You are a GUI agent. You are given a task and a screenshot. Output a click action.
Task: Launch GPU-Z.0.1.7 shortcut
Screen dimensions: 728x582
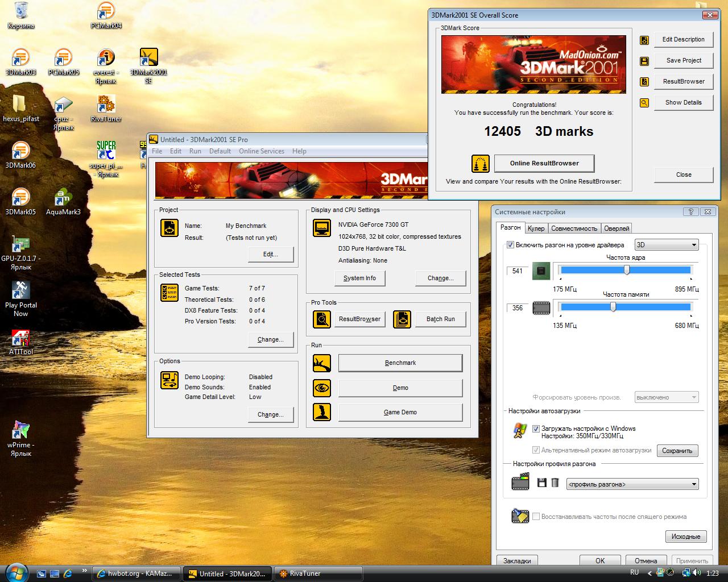tap(21, 252)
